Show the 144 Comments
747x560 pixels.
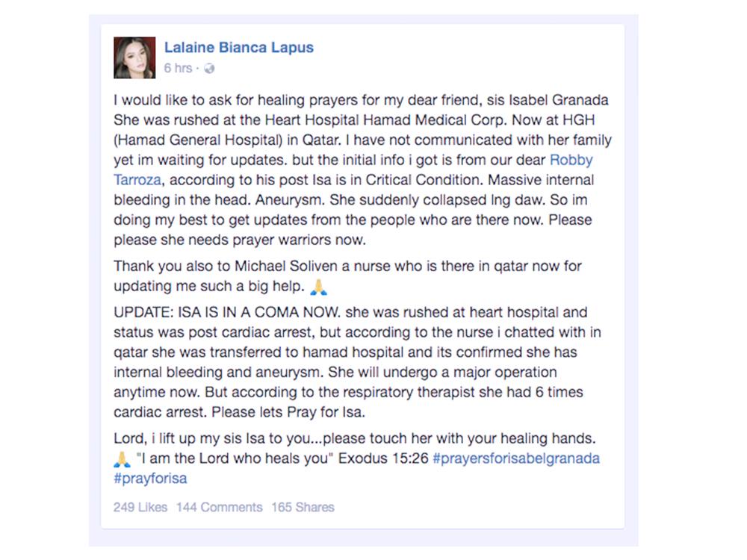(219, 507)
